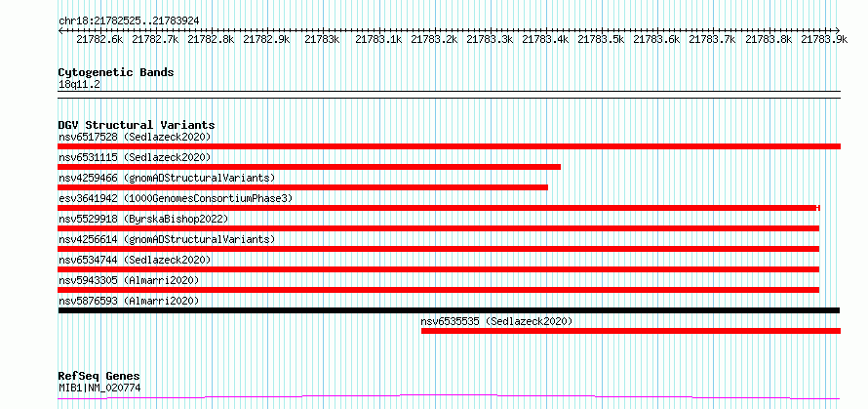This screenshot has height=409, width=868.
Task: Click the nsv6531115 red variant bar
Action: [x=309, y=167]
